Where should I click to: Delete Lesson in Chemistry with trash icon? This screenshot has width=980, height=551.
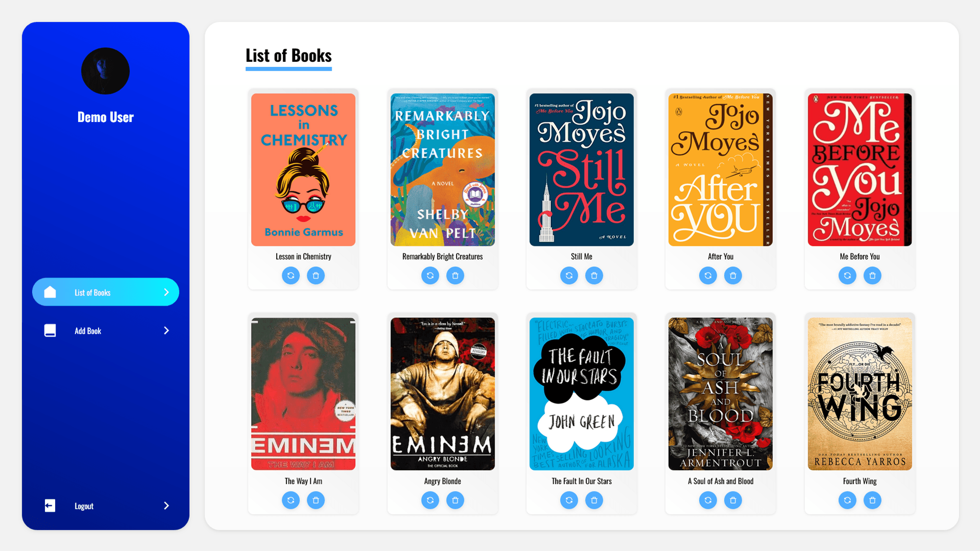316,275
